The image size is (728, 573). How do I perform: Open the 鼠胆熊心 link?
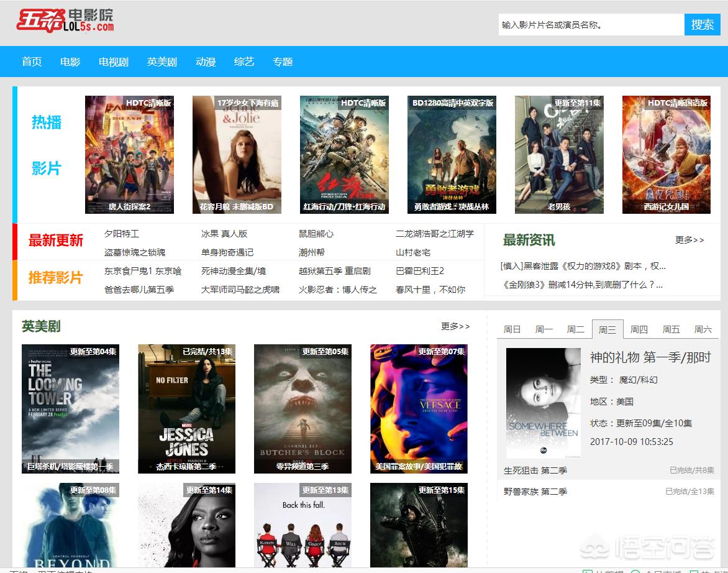tap(316, 234)
